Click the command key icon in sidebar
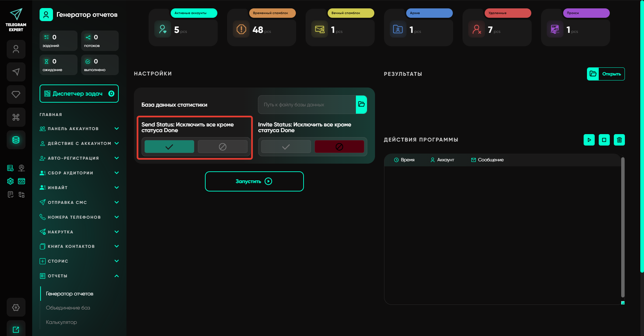Viewport: 644px width, 336px height. [16, 117]
